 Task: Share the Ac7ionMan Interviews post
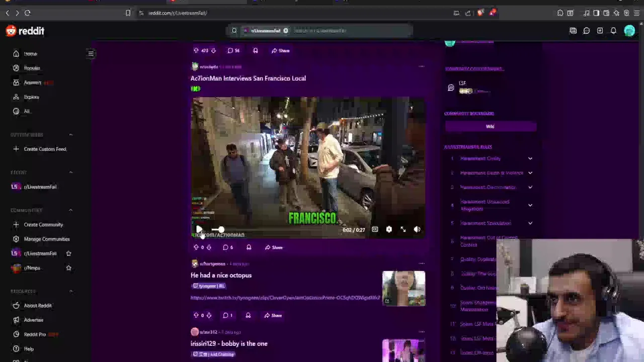click(x=274, y=247)
